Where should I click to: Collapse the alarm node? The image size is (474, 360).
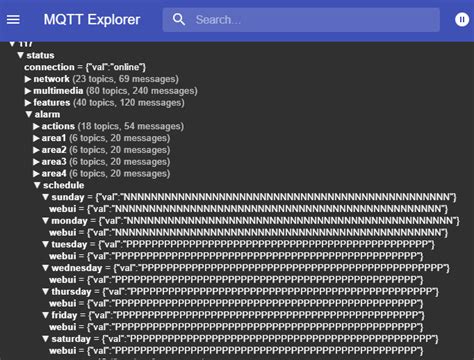coord(29,114)
